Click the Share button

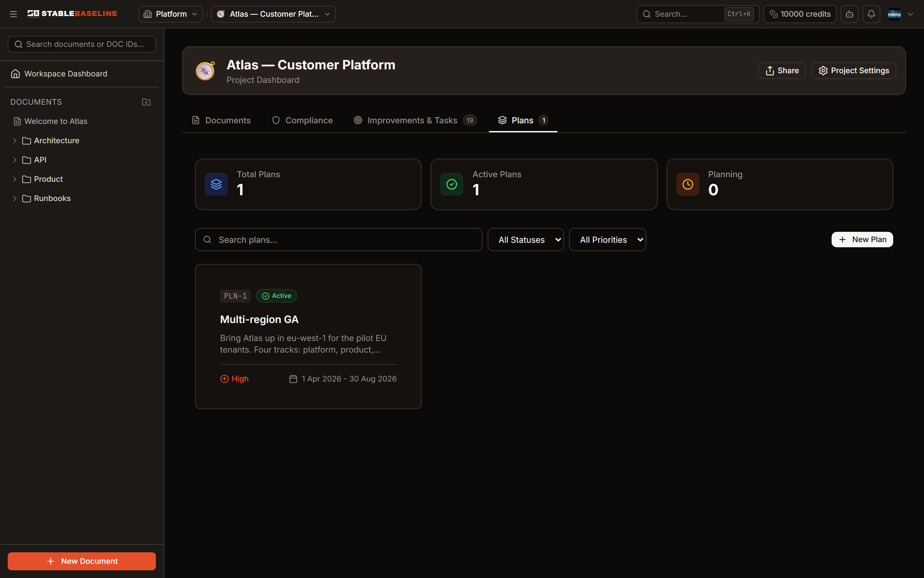point(782,71)
